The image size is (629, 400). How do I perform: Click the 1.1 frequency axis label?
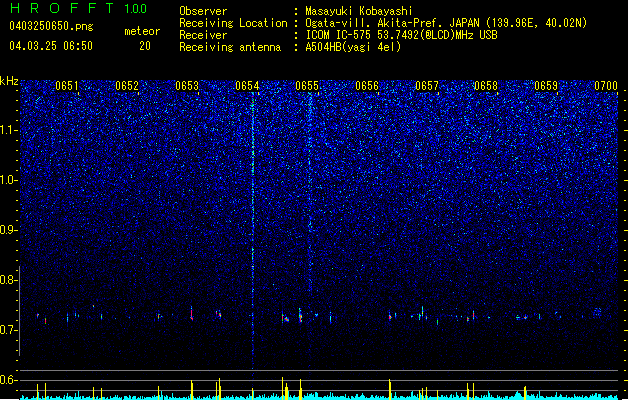[8, 130]
